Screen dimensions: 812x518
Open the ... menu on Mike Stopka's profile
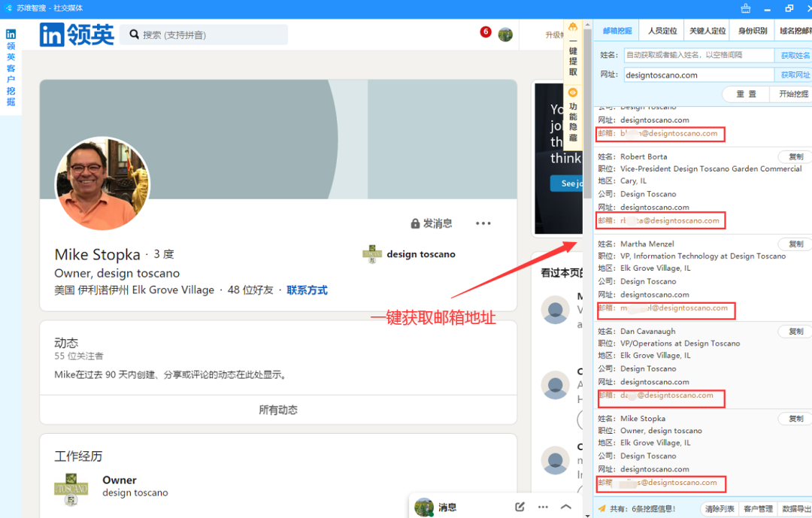(x=483, y=223)
